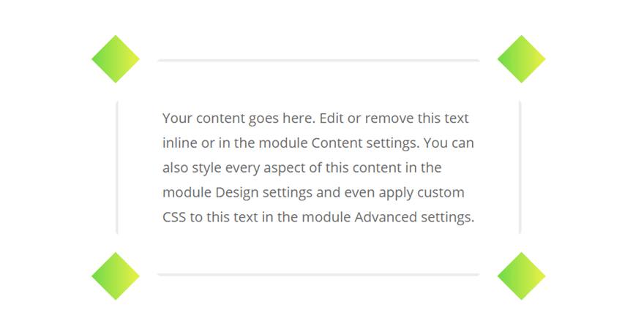This screenshot has width=644, height=318.
Task: Click the text line starting 'inline or in the module'
Action: (x=318, y=143)
